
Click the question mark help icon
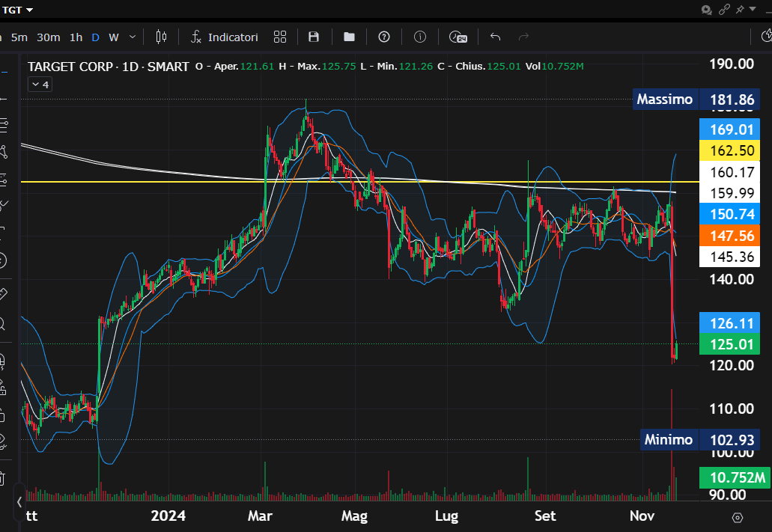[x=384, y=37]
